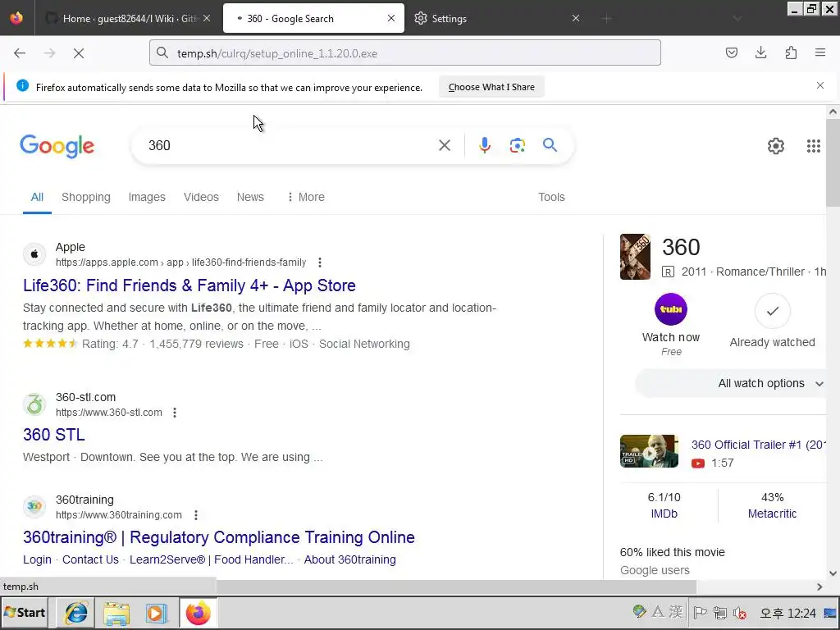Select the Videos results tab
Viewport: 840px width, 630px height.
tap(201, 197)
